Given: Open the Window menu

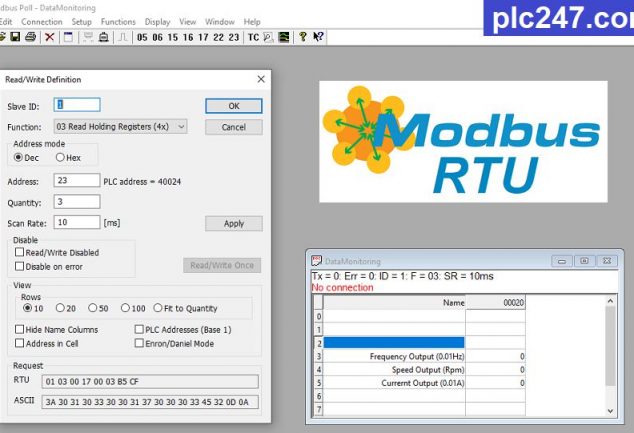Looking at the screenshot, I should (220, 22).
